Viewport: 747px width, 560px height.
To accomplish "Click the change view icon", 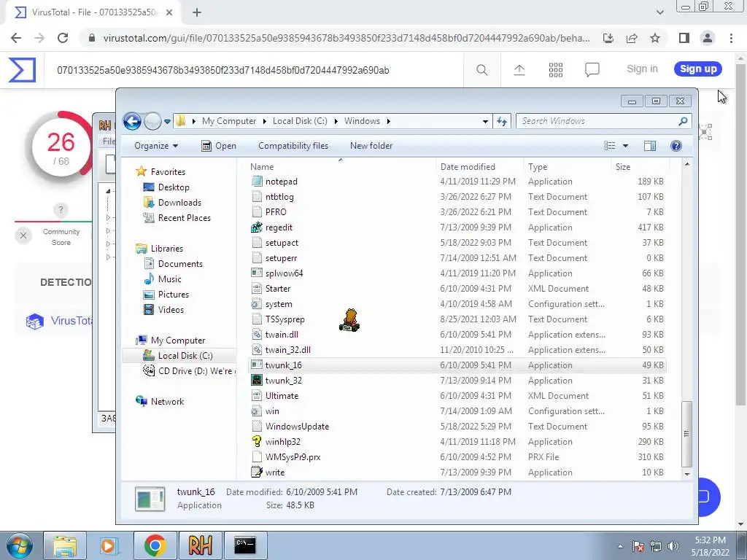I will 609,146.
